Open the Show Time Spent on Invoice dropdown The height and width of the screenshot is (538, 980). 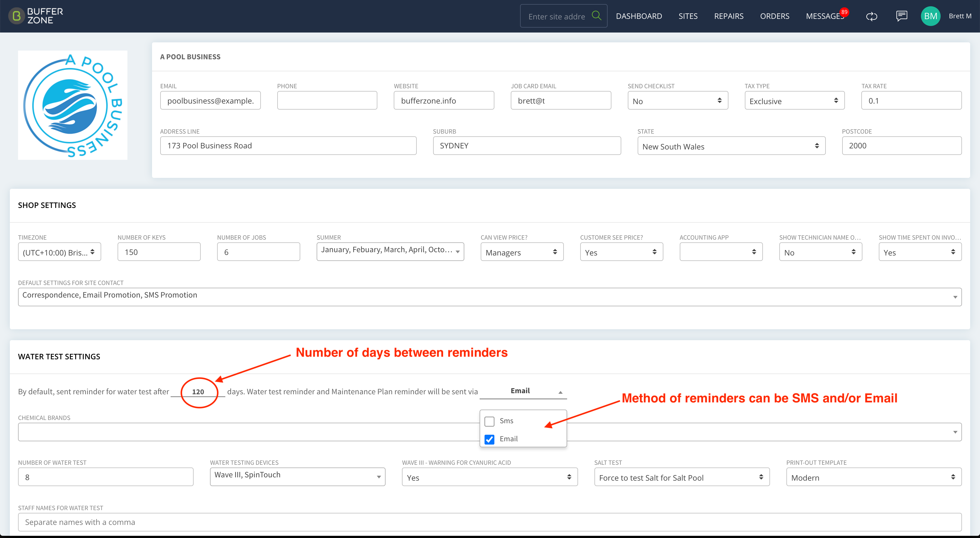coord(920,252)
